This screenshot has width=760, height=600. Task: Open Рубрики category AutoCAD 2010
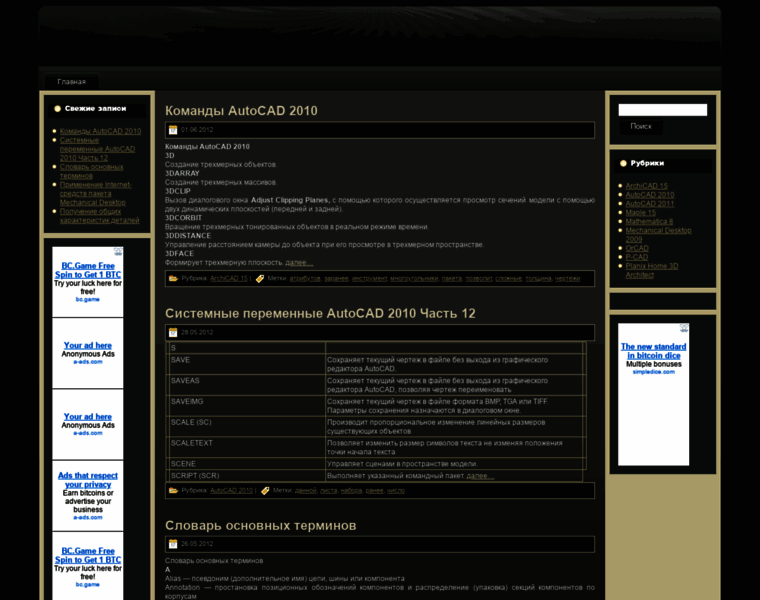(650, 195)
